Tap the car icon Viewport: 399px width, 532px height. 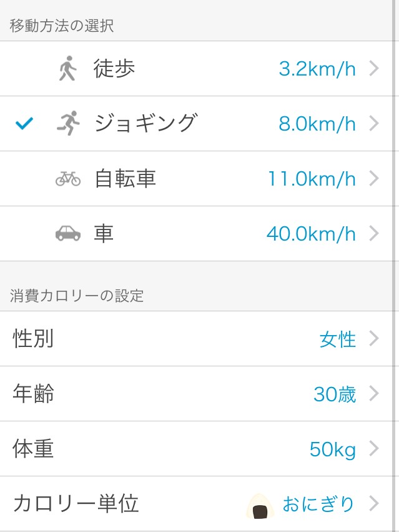(x=68, y=234)
